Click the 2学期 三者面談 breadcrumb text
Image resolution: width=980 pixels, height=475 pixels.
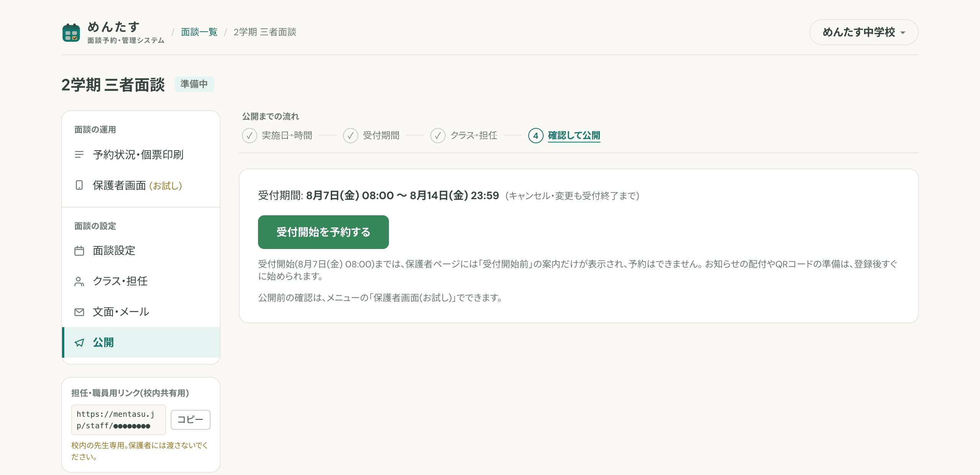click(265, 32)
